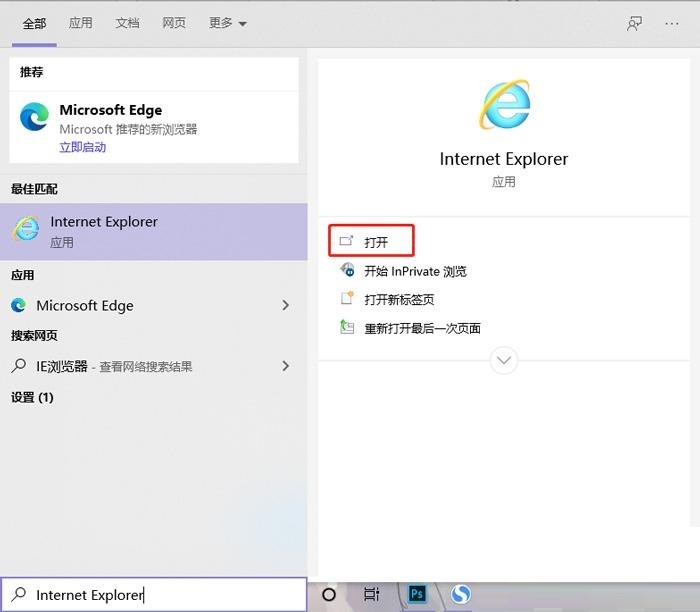Switch to the 应用 tab

click(x=80, y=23)
